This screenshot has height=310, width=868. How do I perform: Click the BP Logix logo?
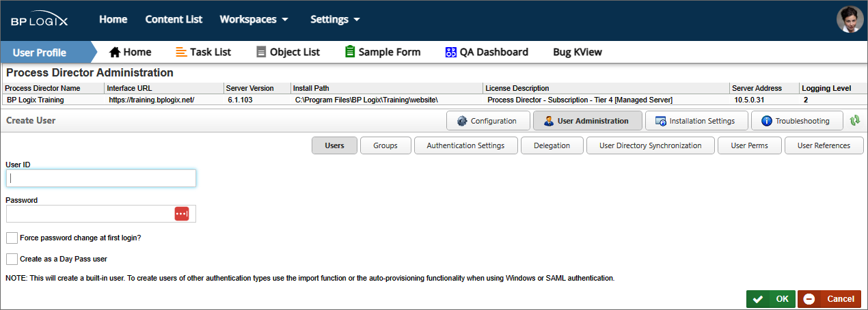click(x=39, y=20)
